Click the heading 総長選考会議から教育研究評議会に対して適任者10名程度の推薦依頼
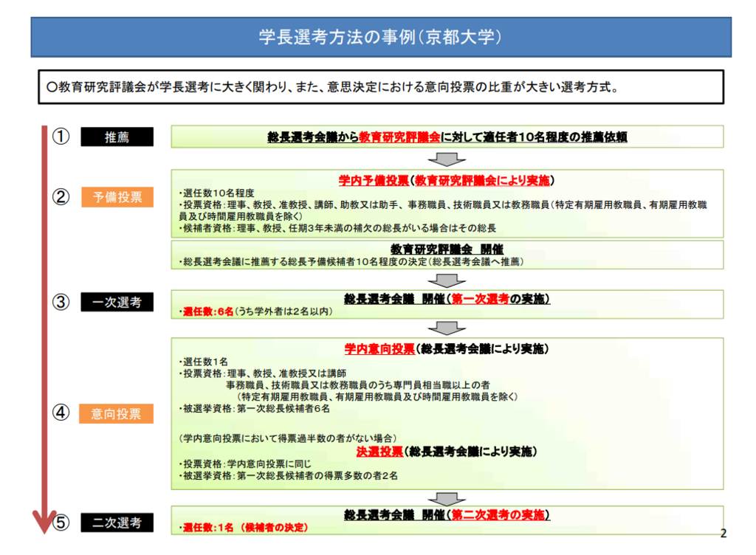The width and height of the screenshot is (756, 555). pos(447,137)
